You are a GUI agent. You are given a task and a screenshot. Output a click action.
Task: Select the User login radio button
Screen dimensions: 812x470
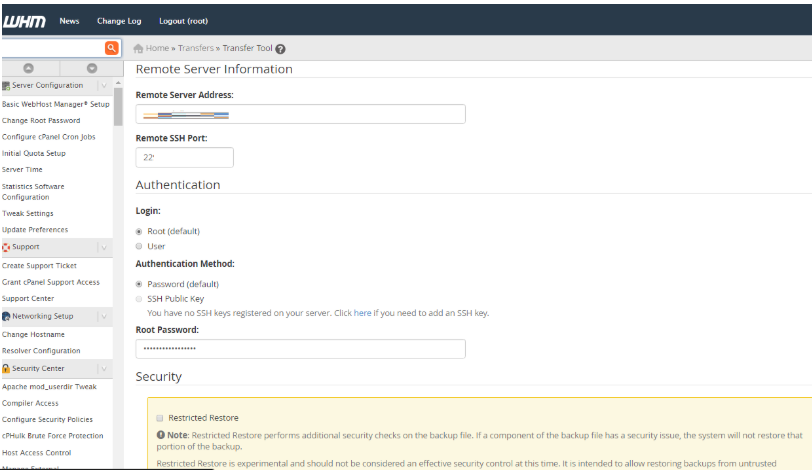pos(139,246)
